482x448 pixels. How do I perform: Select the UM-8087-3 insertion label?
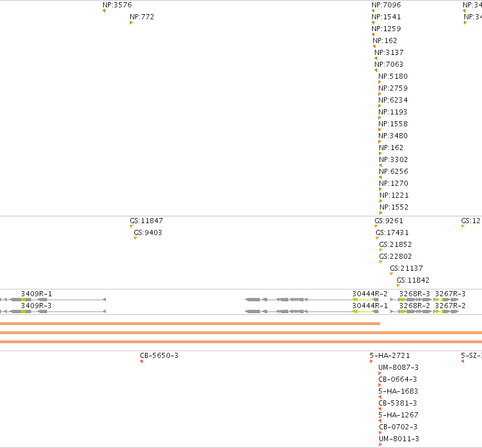[x=398, y=368]
